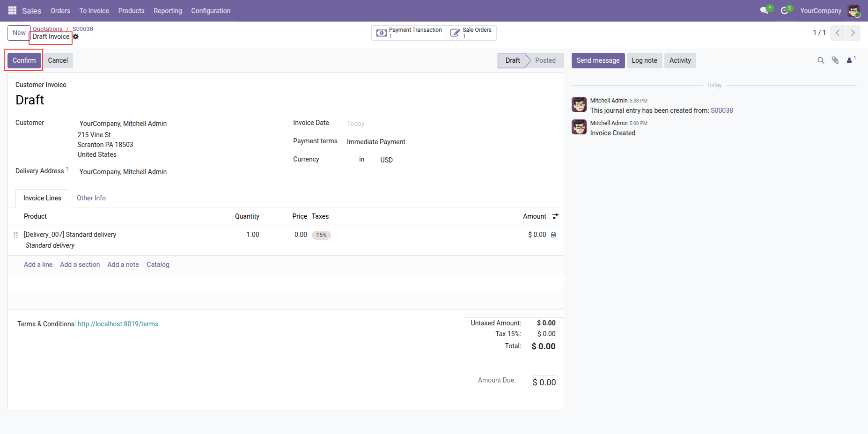Screen dimensions: 868x434
Task: Switch to the Other Info tab
Action: (x=91, y=198)
